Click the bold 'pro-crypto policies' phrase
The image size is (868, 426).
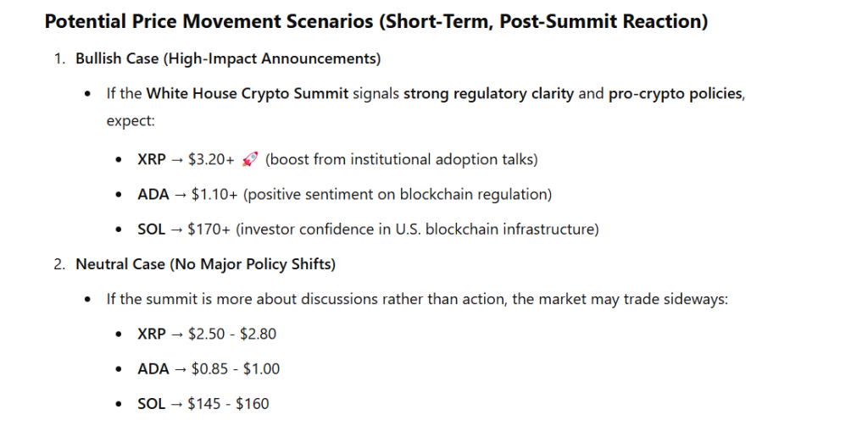(676, 93)
